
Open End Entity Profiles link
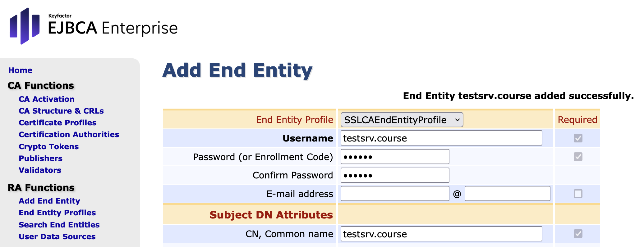click(57, 213)
